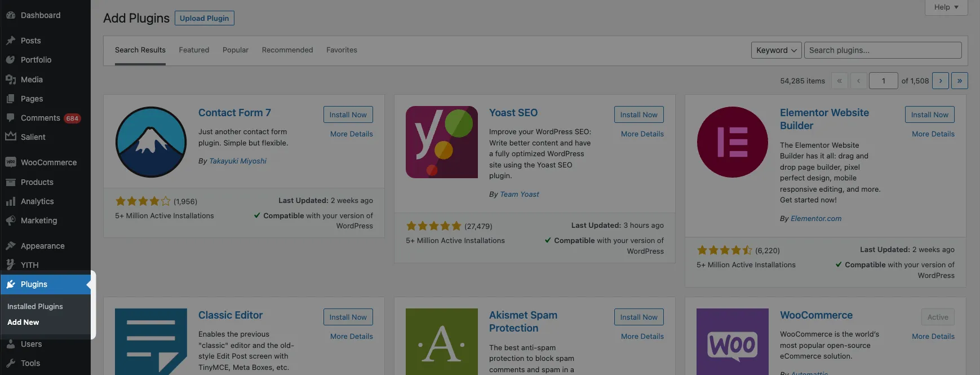The height and width of the screenshot is (375, 980).
Task: Open More Details for Yoast SEO
Action: 642,134
